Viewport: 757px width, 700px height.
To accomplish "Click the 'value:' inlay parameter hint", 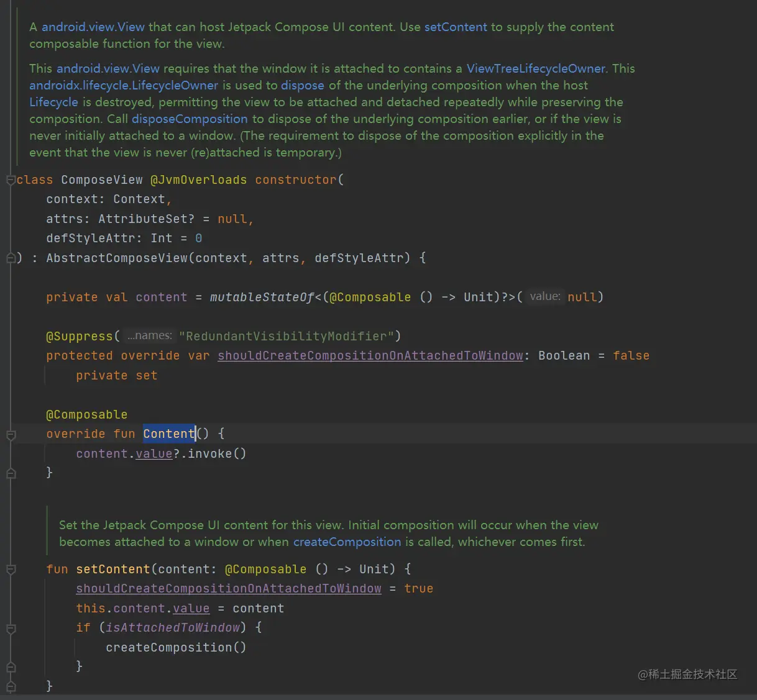I will point(545,297).
